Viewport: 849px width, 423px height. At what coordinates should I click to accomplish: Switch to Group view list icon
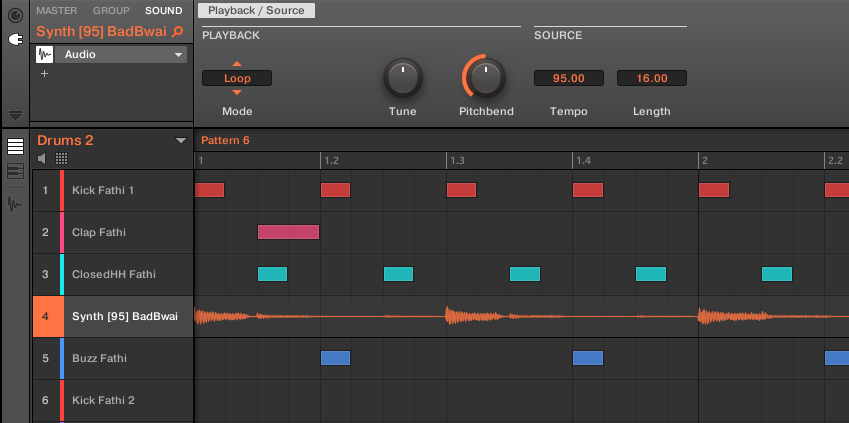[x=15, y=147]
